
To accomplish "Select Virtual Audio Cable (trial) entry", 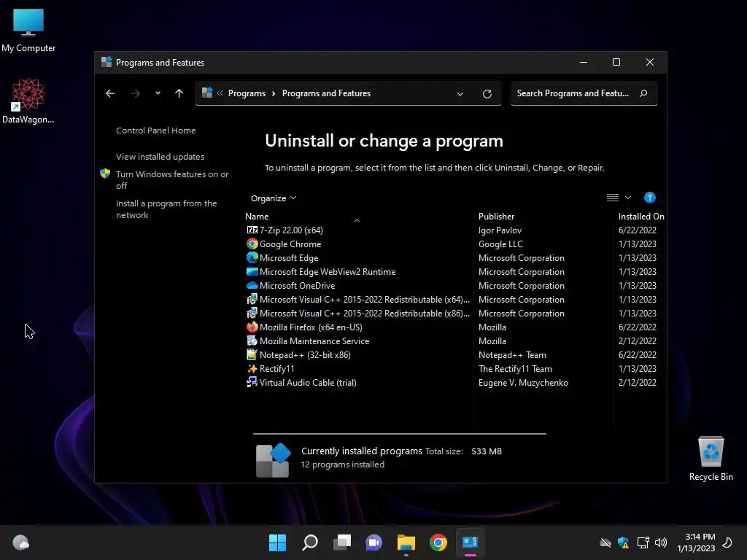I will (308, 382).
